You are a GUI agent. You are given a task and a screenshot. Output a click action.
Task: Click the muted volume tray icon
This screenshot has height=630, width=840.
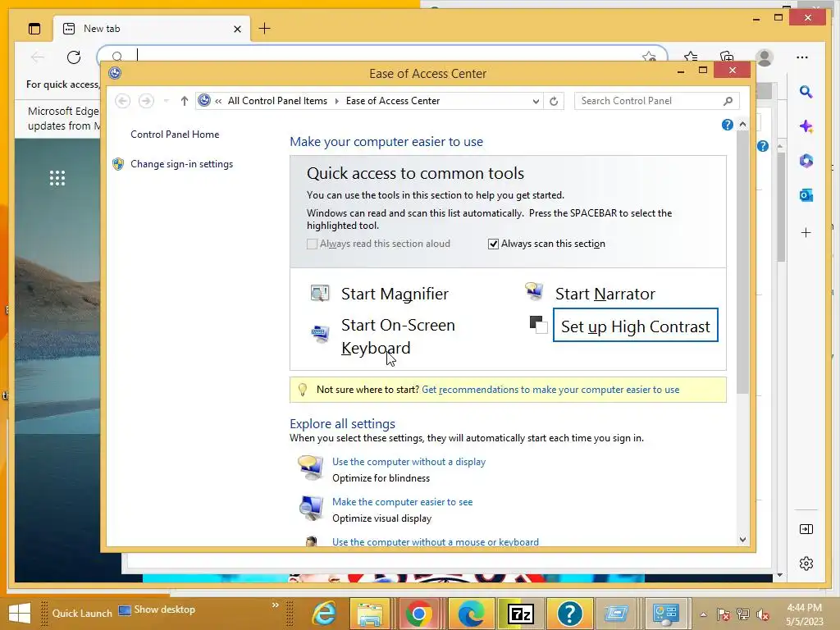coord(762,614)
